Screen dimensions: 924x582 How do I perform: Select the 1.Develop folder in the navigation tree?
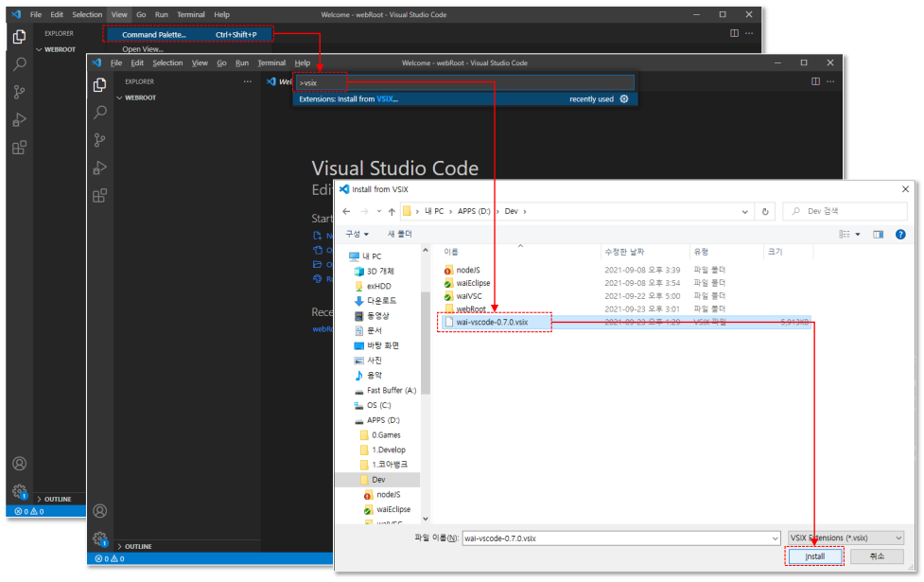pyautogui.click(x=388, y=450)
